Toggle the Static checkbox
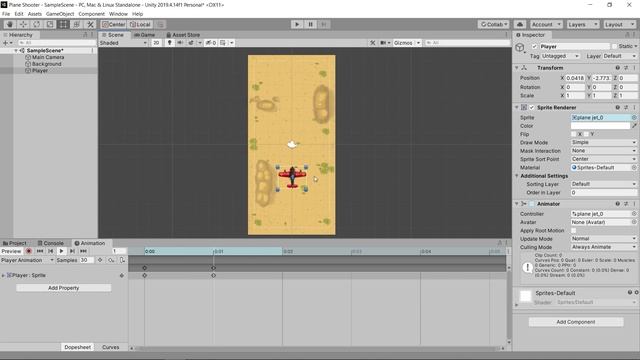Viewport: 640px width, 360px height. point(614,47)
